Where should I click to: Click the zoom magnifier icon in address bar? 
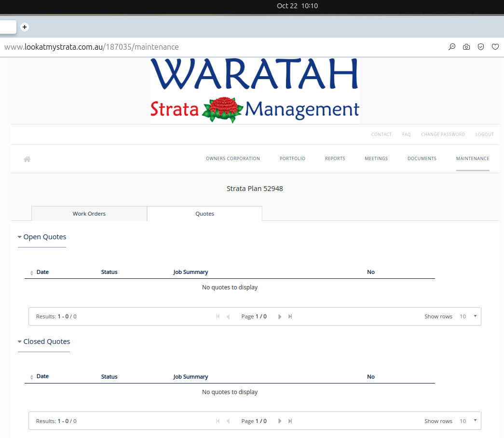[452, 47]
